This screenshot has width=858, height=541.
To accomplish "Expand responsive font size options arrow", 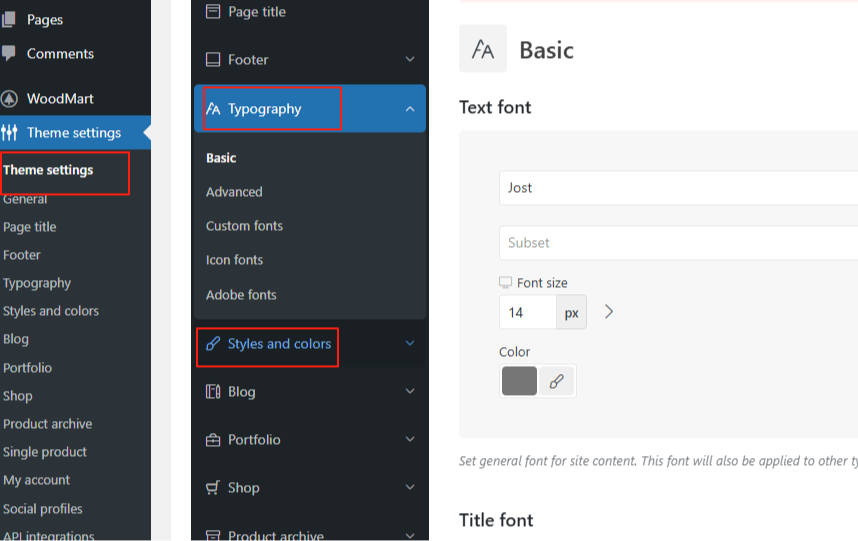I will pyautogui.click(x=609, y=312).
